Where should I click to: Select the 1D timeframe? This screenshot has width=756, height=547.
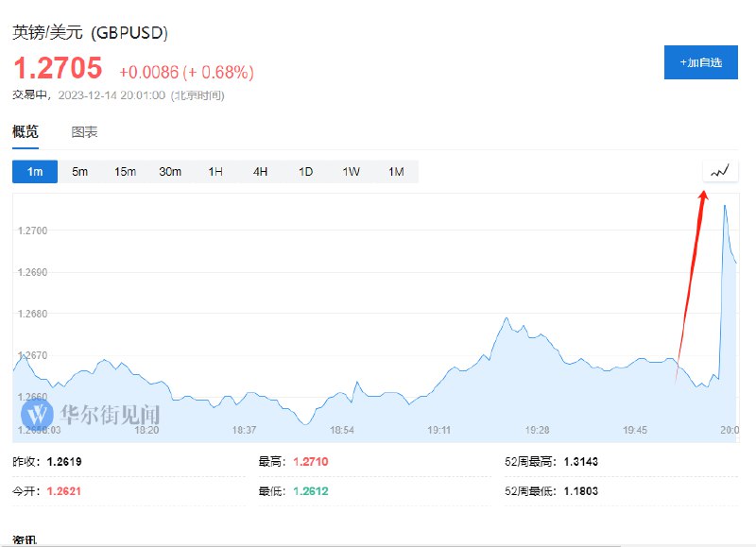[x=305, y=172]
